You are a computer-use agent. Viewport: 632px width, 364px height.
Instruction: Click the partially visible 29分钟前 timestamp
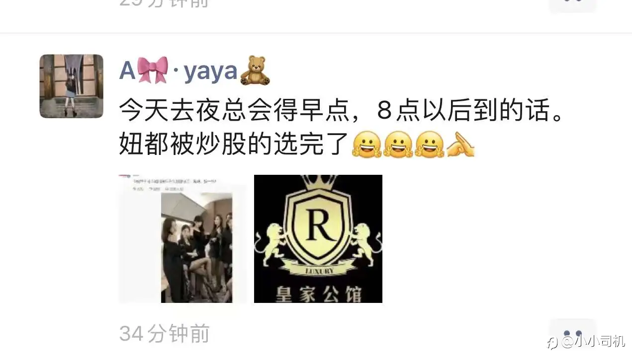click(165, 3)
